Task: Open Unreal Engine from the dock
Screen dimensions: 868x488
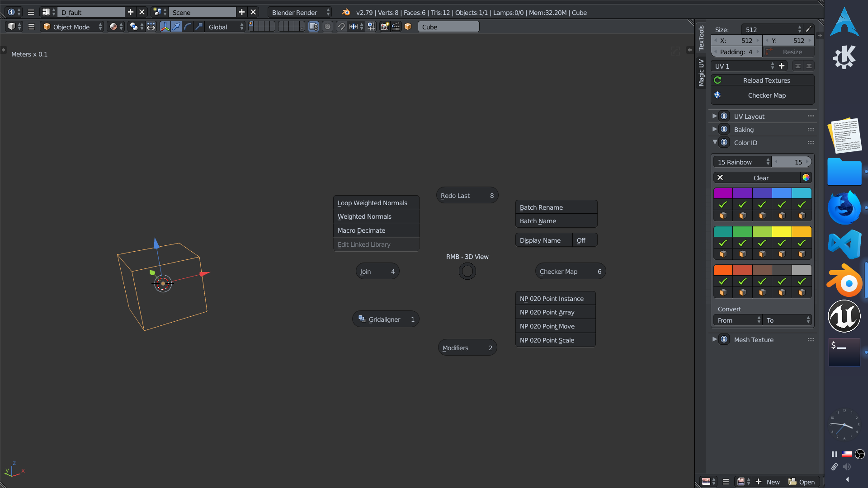Action: [x=844, y=316]
